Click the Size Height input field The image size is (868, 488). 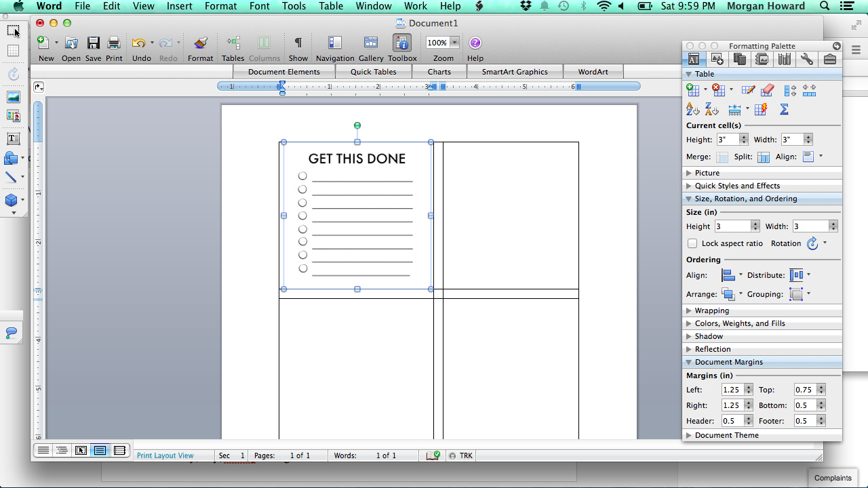(732, 226)
